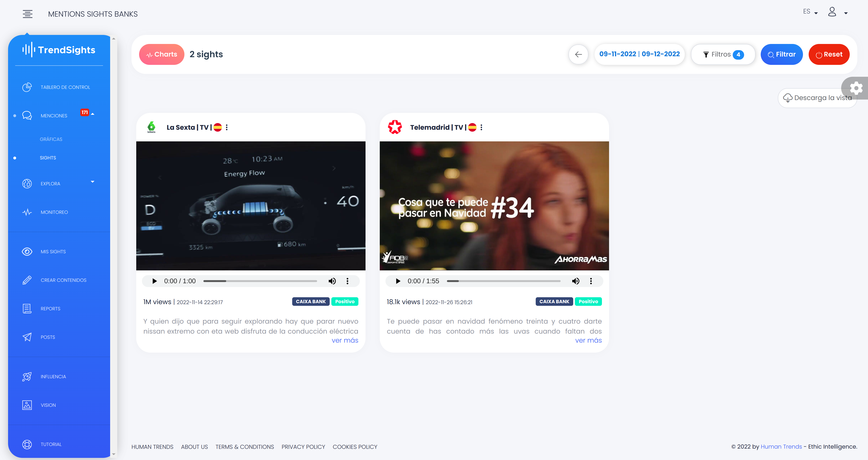The width and height of the screenshot is (868, 460).
Task: Open the Reports menu item
Action: click(51, 309)
